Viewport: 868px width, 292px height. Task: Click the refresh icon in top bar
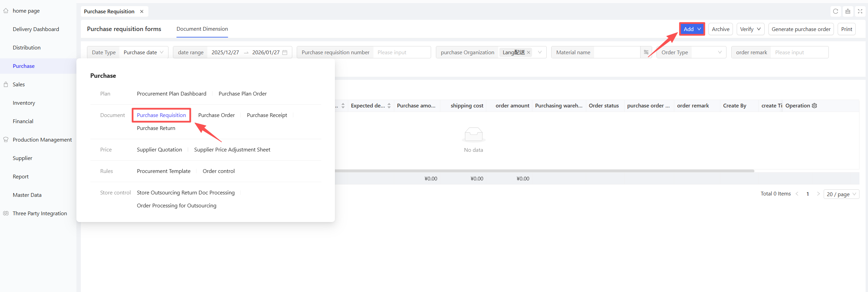(835, 11)
